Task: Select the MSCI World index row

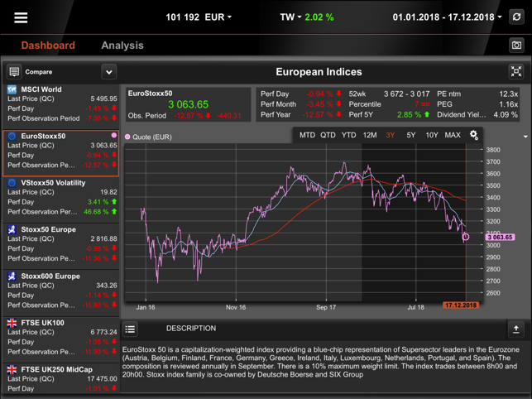Action: 61,104
